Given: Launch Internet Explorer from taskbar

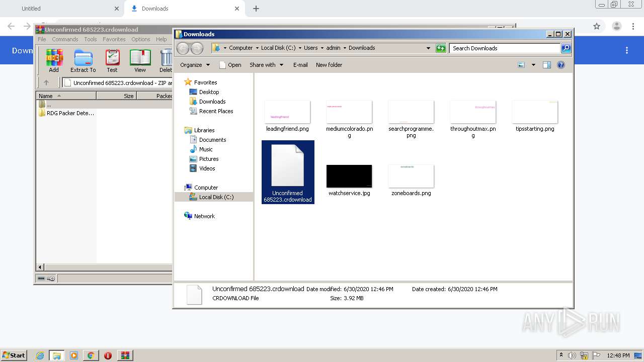Looking at the screenshot, I should click(x=40, y=355).
